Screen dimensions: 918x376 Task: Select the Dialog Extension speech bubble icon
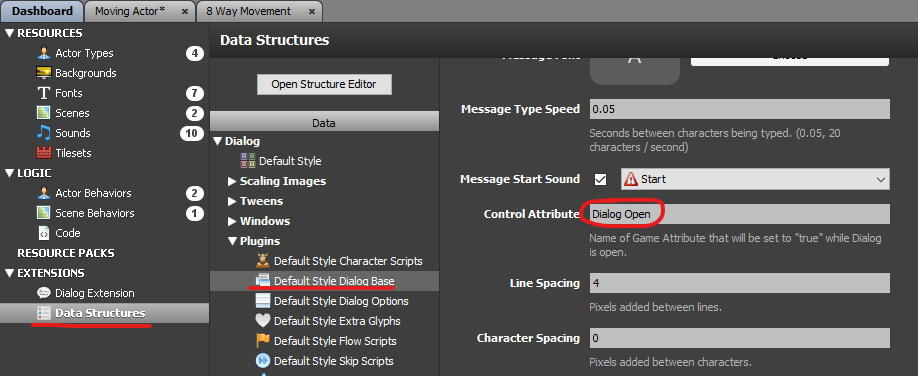(x=44, y=293)
